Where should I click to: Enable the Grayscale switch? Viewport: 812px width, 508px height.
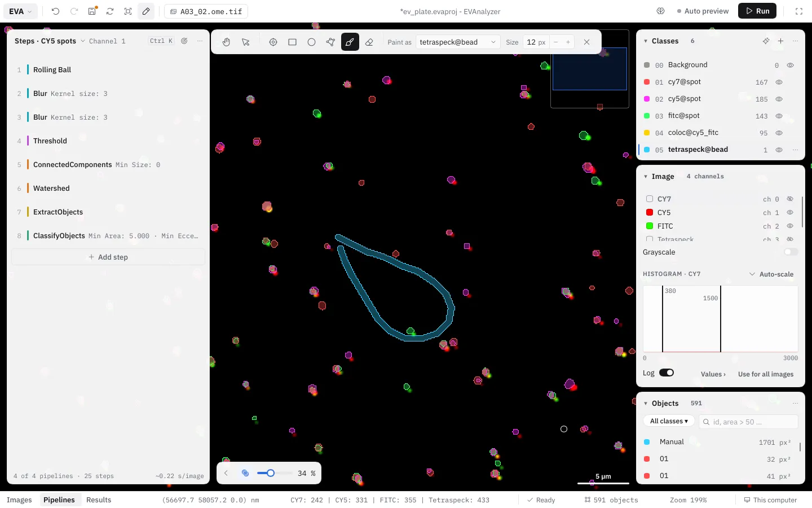791,252
